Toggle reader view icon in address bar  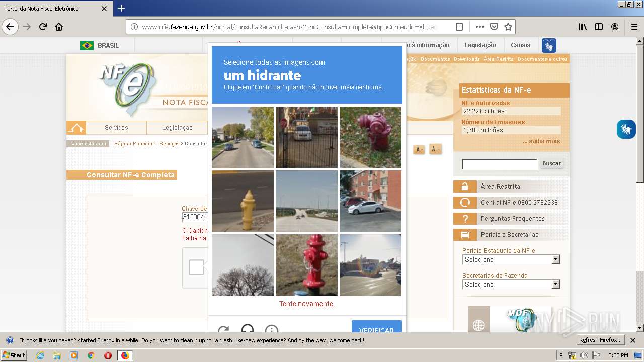[x=459, y=27]
